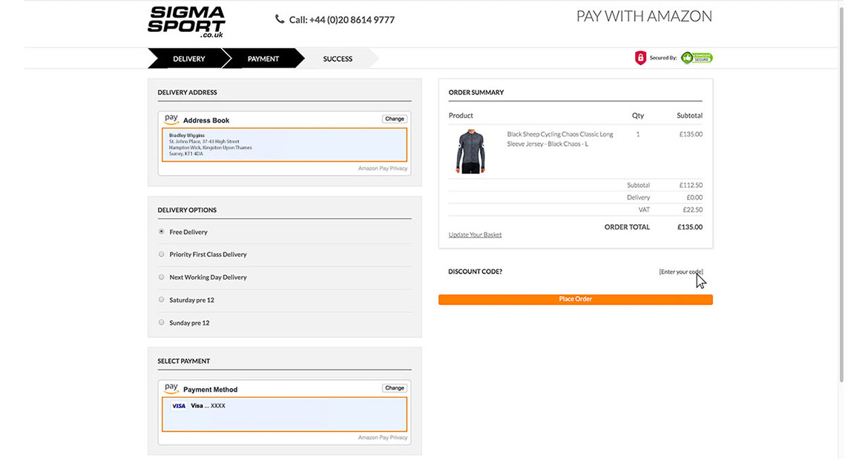
Task: Click the phone icon beside Call
Action: pyautogui.click(x=280, y=19)
